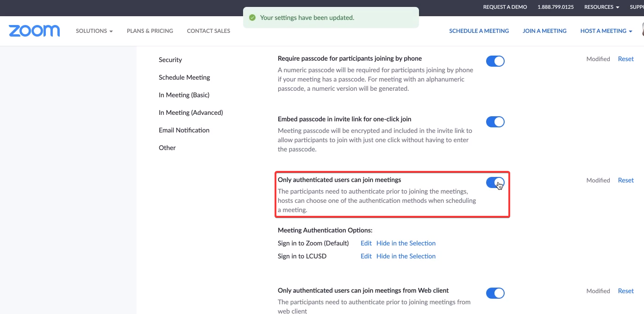Reset the phone passcode requirement setting
Screen dimensions: 644x314
(626, 59)
